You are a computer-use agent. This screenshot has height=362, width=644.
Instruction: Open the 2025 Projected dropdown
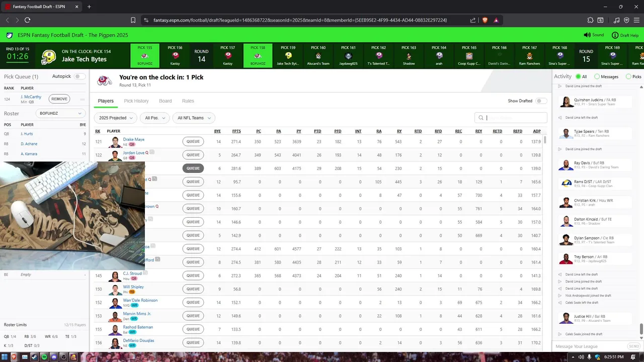(x=115, y=118)
